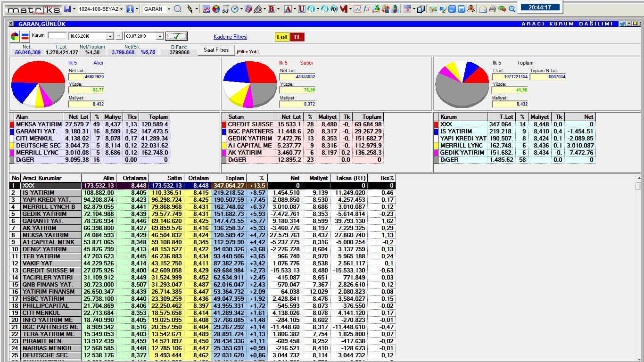Click GEDIK YATIRIM in the sellers table
The width and height of the screenshot is (644, 362).
click(x=250, y=139)
